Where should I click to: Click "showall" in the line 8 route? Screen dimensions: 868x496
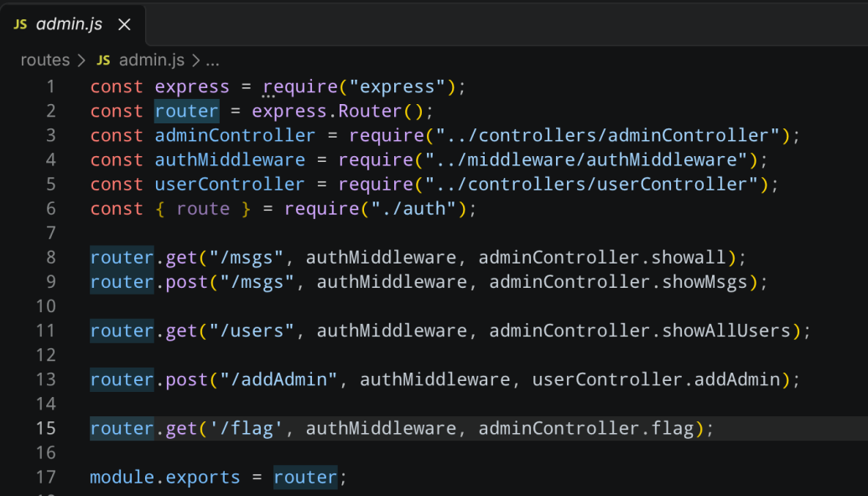click(x=688, y=257)
